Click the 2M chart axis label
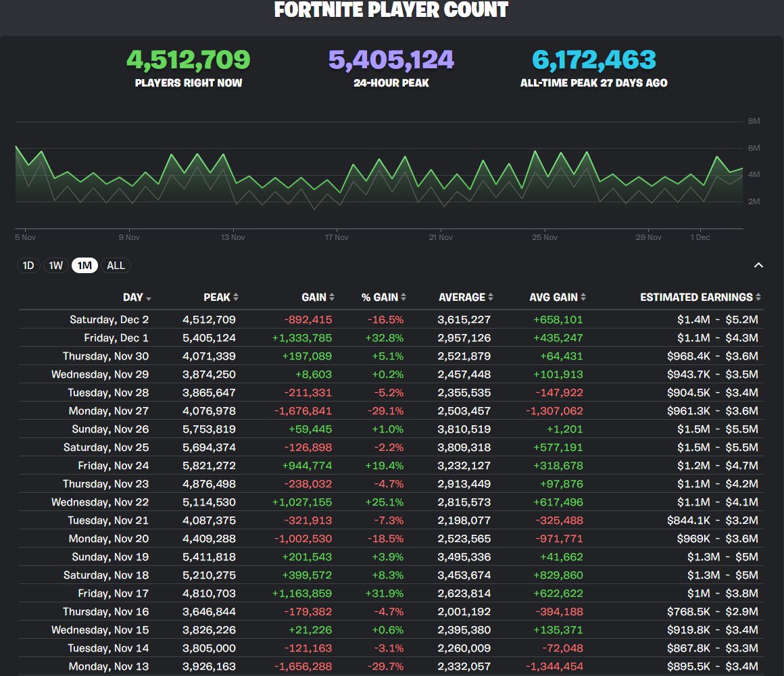The image size is (784, 676). 754,201
